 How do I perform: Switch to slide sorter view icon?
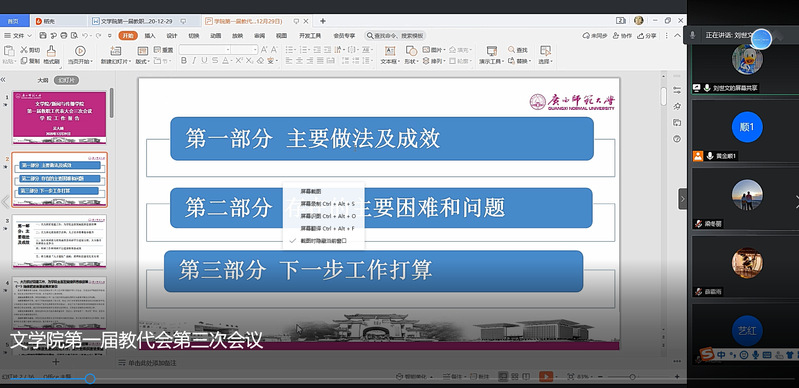point(516,377)
